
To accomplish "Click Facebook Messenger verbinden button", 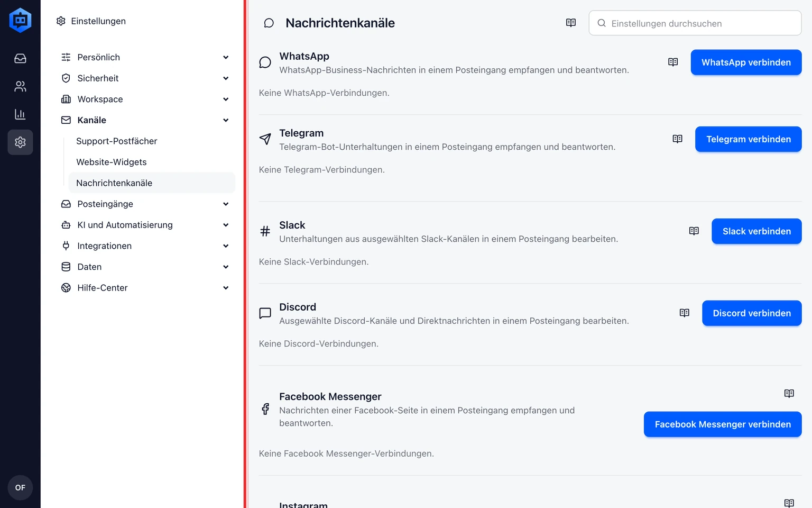I will click(723, 424).
